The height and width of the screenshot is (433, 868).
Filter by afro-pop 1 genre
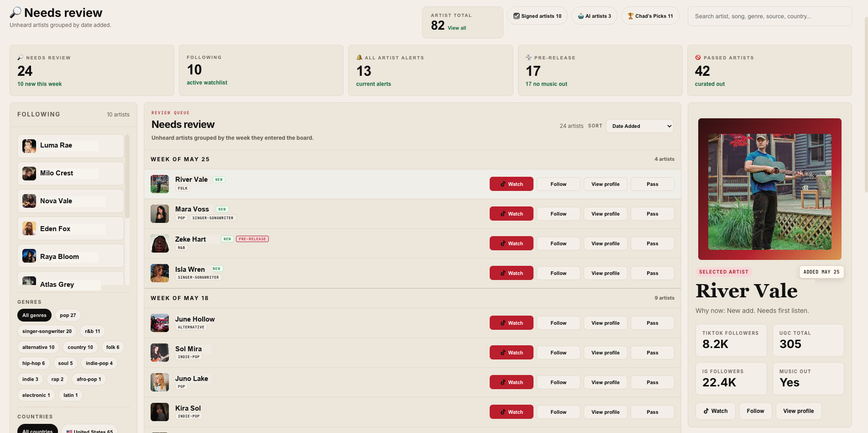pos(89,379)
